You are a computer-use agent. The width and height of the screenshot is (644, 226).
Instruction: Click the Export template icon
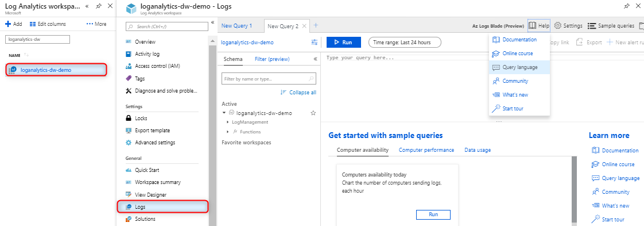tap(129, 131)
